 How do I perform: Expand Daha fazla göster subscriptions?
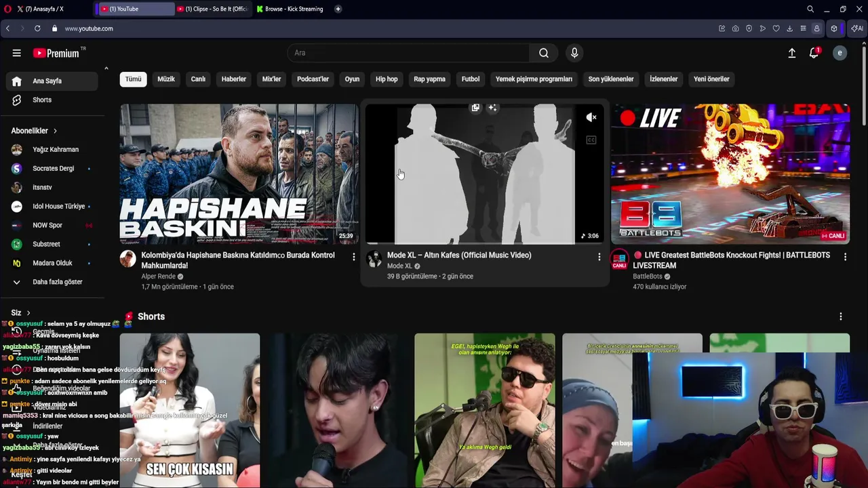(x=52, y=282)
